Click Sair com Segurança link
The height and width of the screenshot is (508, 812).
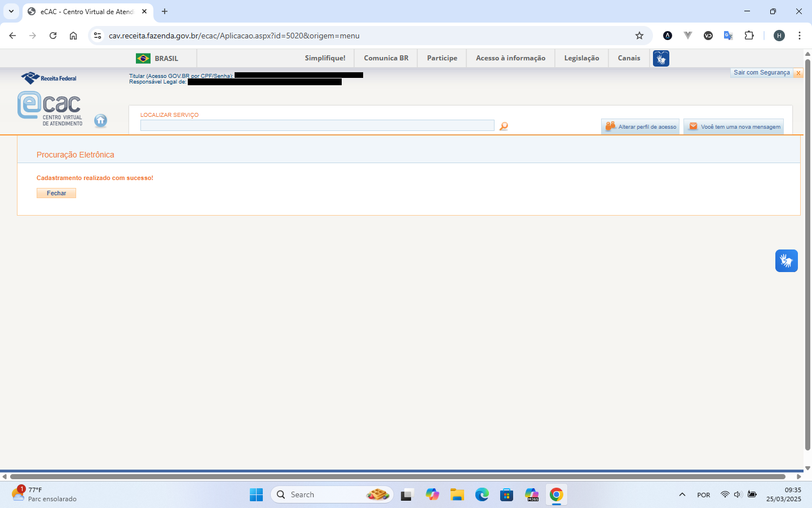click(x=761, y=73)
